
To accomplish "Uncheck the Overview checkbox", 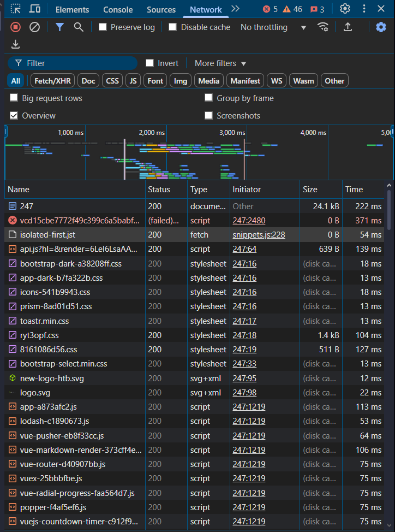I will 14,116.
